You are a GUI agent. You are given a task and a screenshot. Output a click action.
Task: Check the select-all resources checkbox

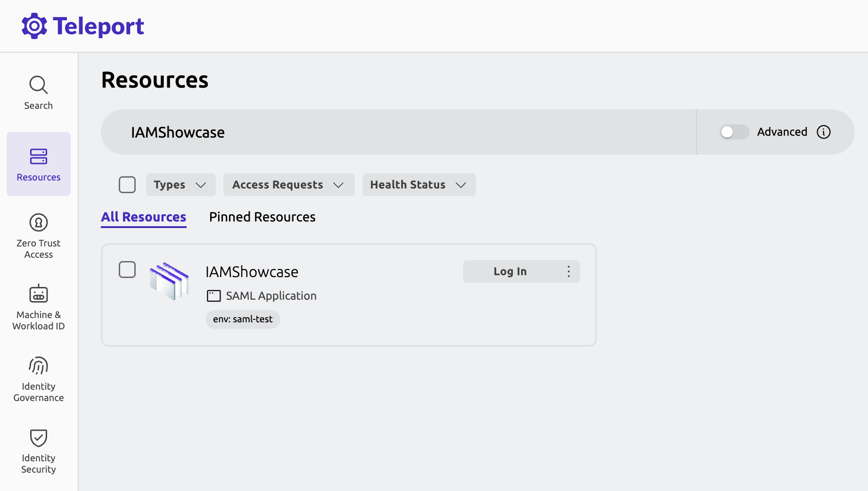point(127,185)
